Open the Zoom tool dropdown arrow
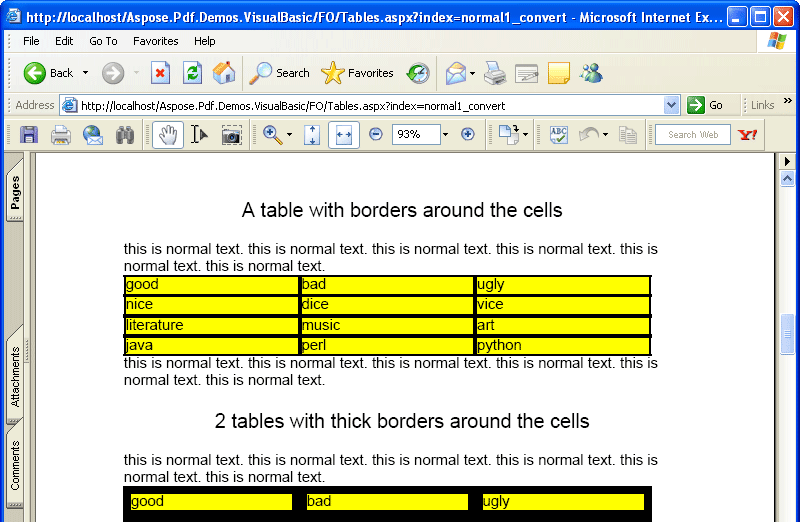This screenshot has height=522, width=800. click(289, 135)
